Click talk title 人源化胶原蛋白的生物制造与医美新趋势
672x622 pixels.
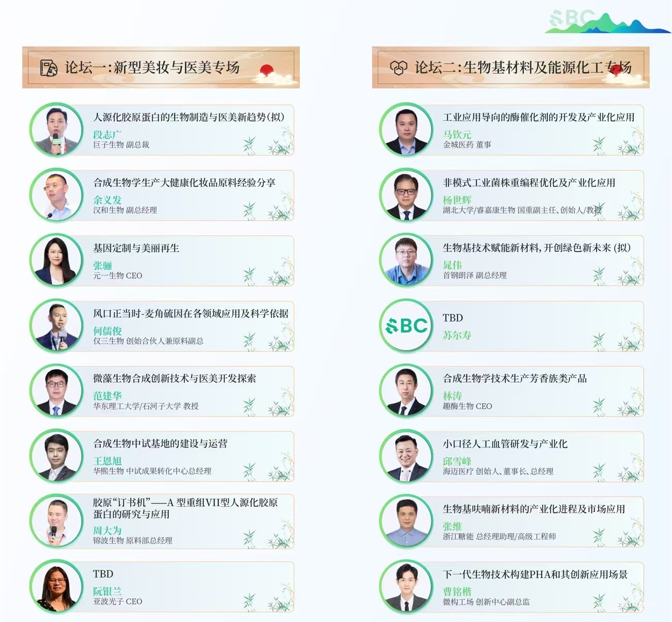click(x=189, y=117)
